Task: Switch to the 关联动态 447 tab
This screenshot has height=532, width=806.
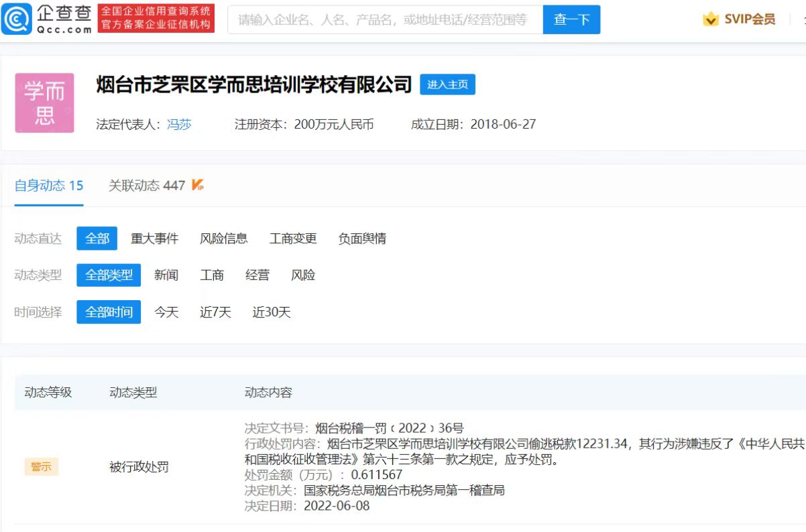Action: pyautogui.click(x=147, y=186)
